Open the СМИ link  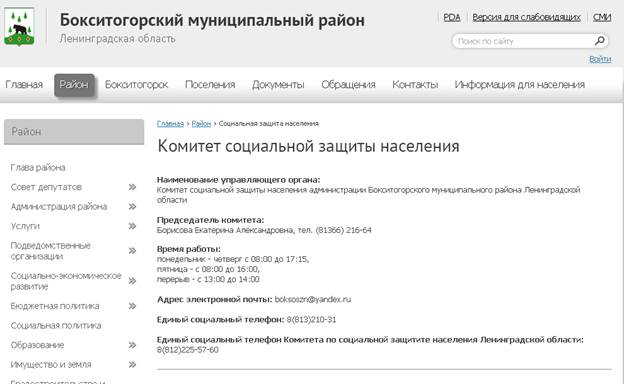[602, 18]
